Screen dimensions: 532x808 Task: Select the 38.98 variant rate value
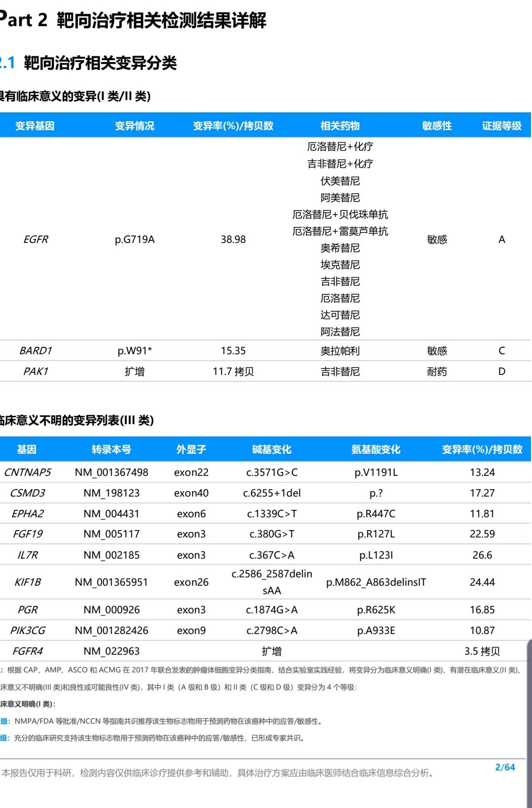pos(233,239)
